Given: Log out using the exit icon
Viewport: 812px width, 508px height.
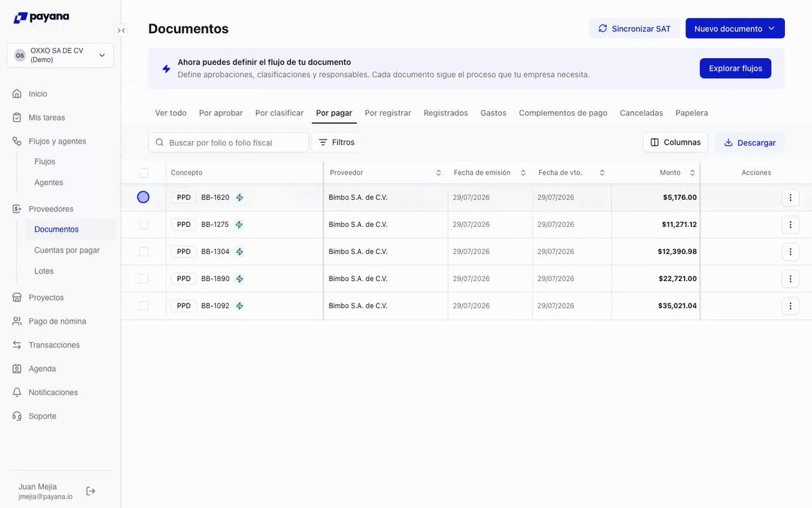Looking at the screenshot, I should coord(91,491).
